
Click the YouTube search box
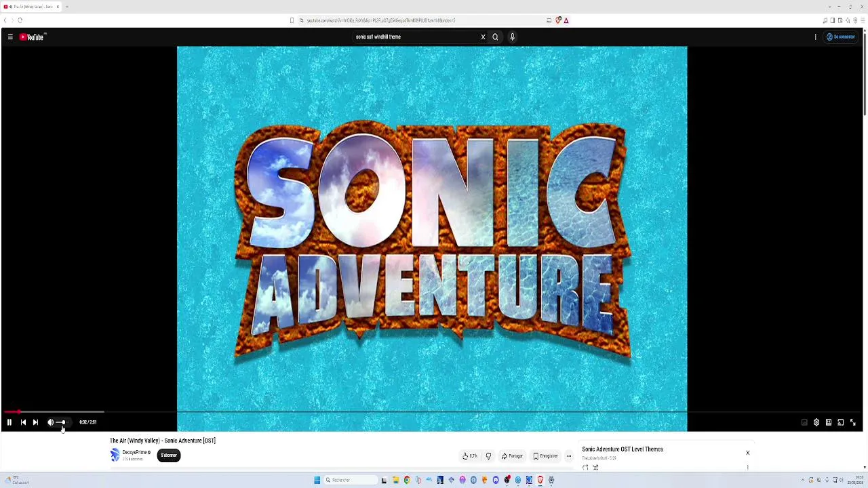(x=415, y=37)
